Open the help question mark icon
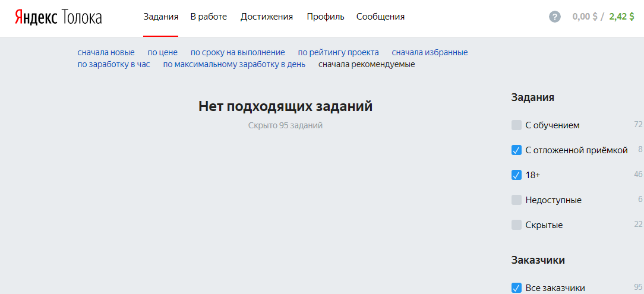 [554, 17]
